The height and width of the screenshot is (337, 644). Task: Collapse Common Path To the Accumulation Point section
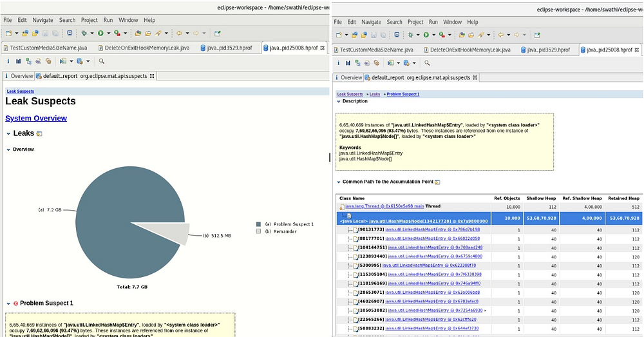[x=339, y=182]
